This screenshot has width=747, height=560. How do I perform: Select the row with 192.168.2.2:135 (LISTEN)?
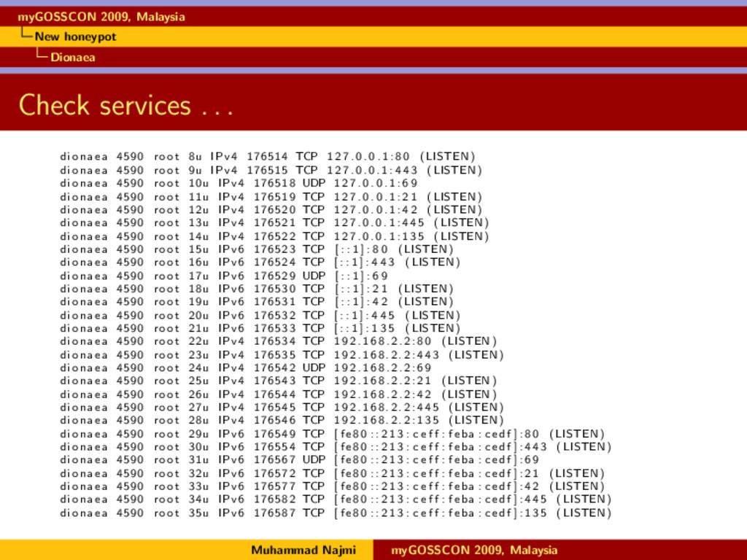(x=282, y=420)
